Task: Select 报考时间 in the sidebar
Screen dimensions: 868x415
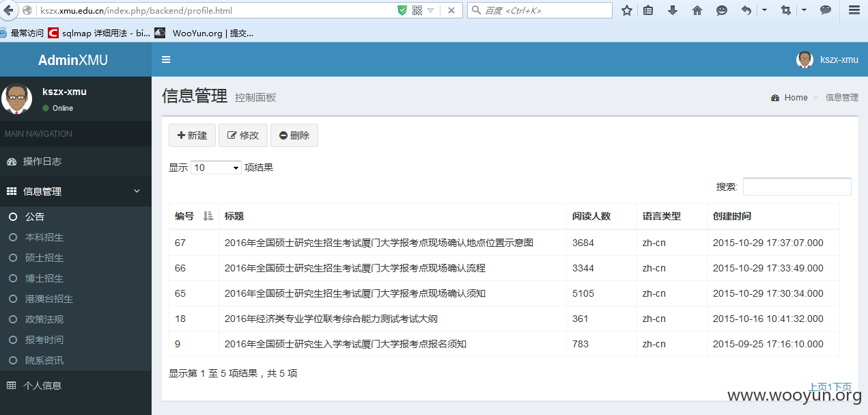Action: (75, 340)
